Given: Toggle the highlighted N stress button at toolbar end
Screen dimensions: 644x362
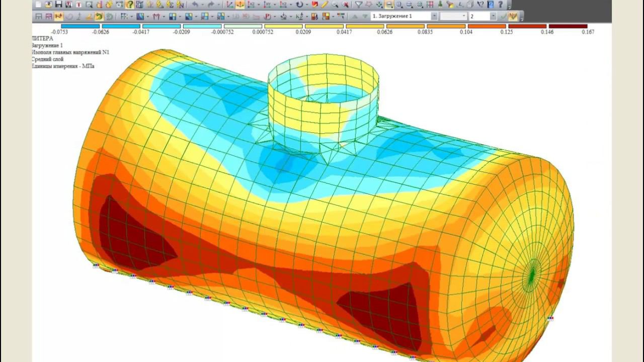Looking at the screenshot, I should pyautogui.click(x=513, y=17).
